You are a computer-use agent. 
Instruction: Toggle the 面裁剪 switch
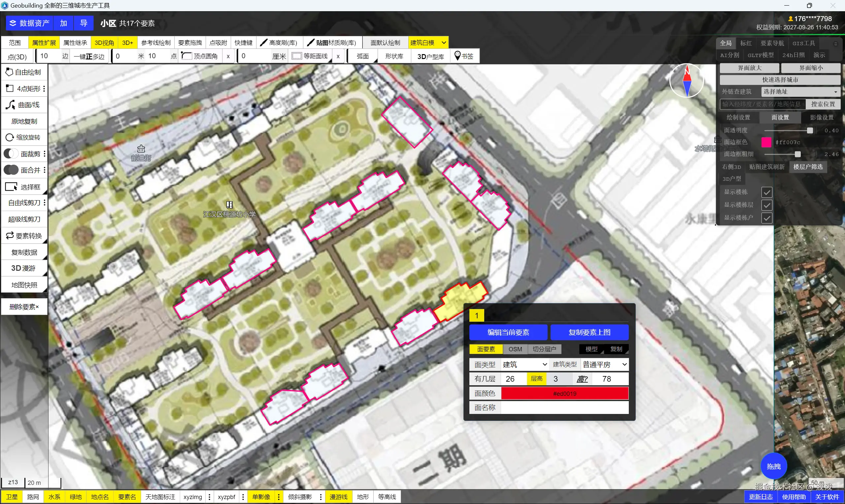coord(11,154)
